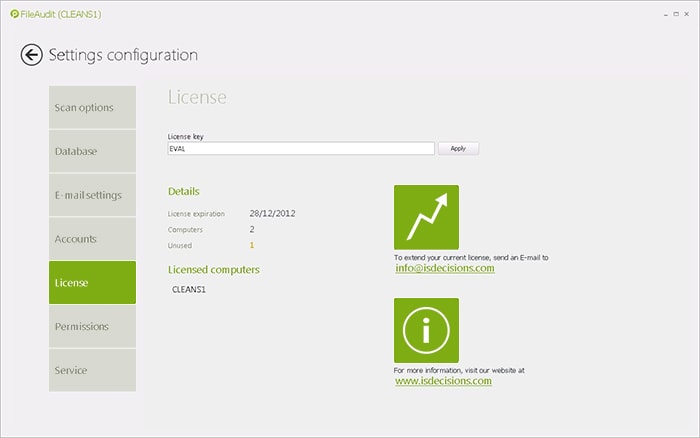Open E-mail settings tab

click(x=92, y=195)
